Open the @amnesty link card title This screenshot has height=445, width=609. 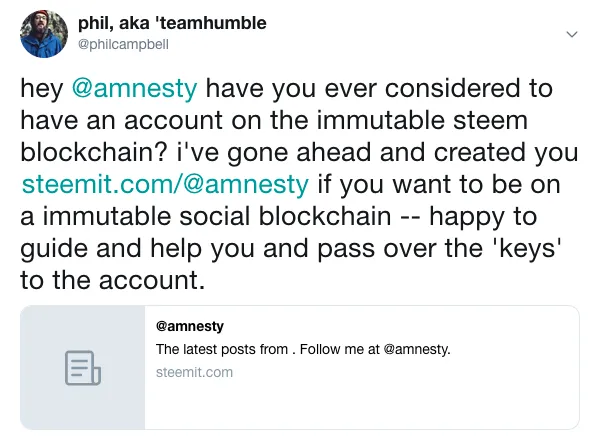coord(190,326)
